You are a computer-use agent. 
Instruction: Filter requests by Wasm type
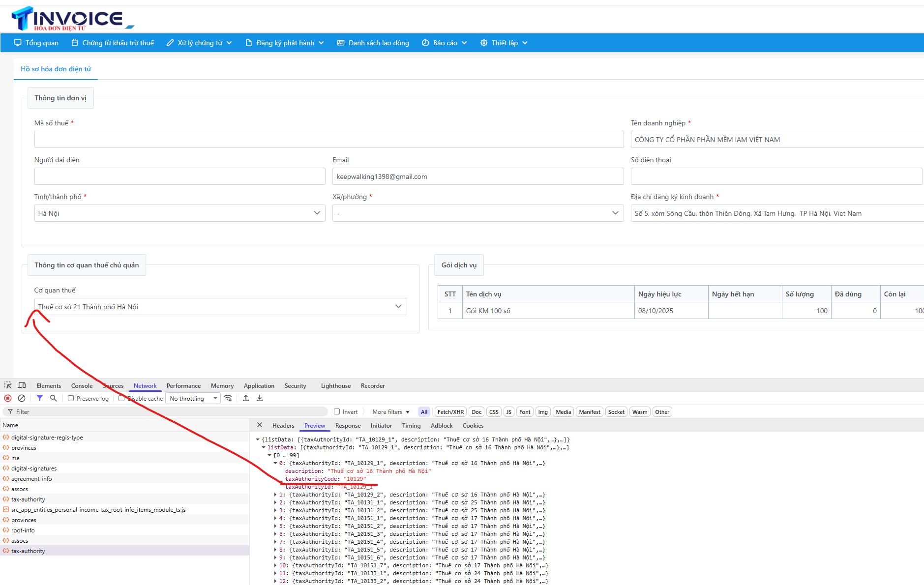640,412
